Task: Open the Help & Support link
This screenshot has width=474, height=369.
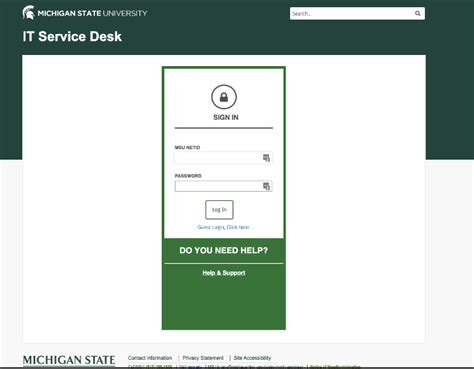Action: [224, 273]
